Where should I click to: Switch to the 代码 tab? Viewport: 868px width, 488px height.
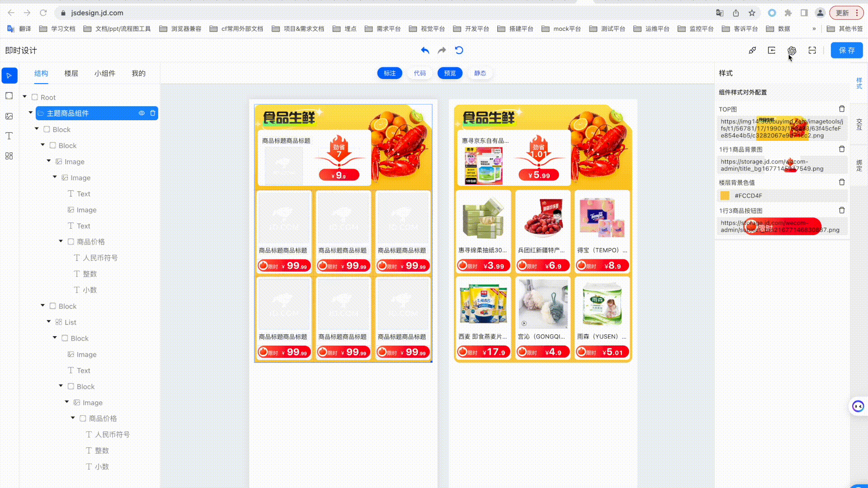click(x=420, y=73)
